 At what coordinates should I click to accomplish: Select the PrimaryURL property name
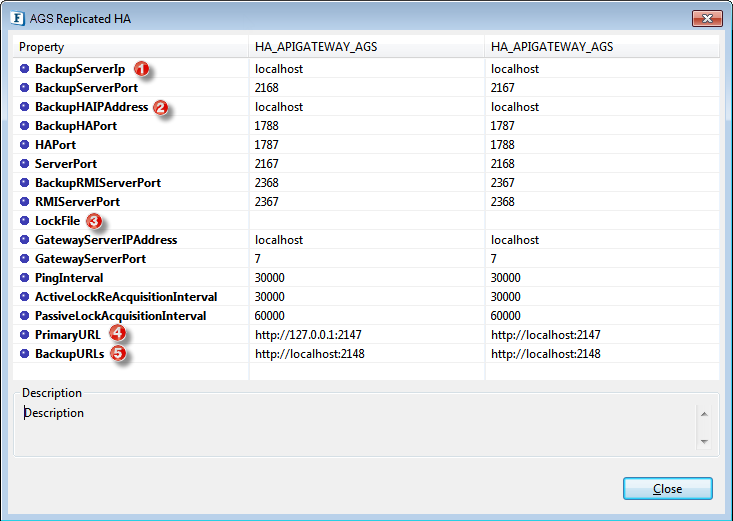tap(67, 334)
